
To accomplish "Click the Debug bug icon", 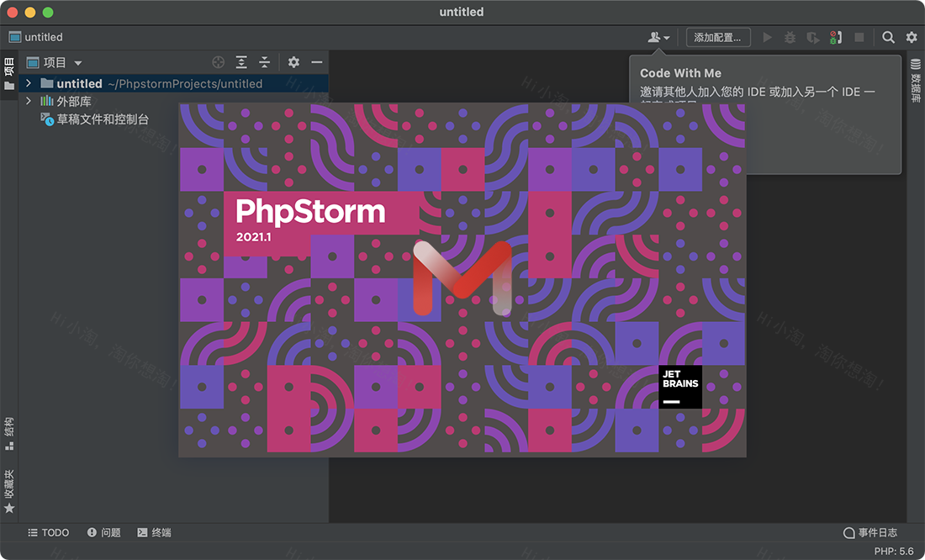I will pyautogui.click(x=790, y=37).
